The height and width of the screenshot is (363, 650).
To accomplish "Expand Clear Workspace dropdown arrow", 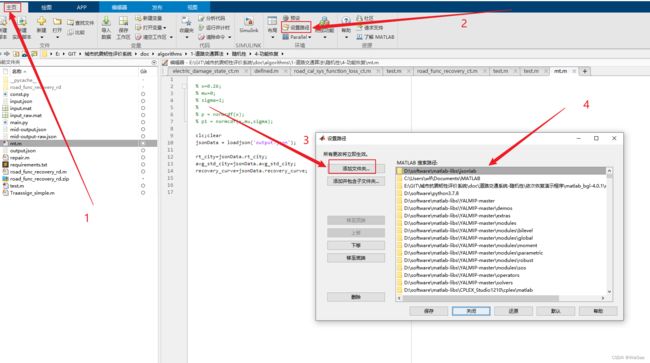I will pos(171,37).
